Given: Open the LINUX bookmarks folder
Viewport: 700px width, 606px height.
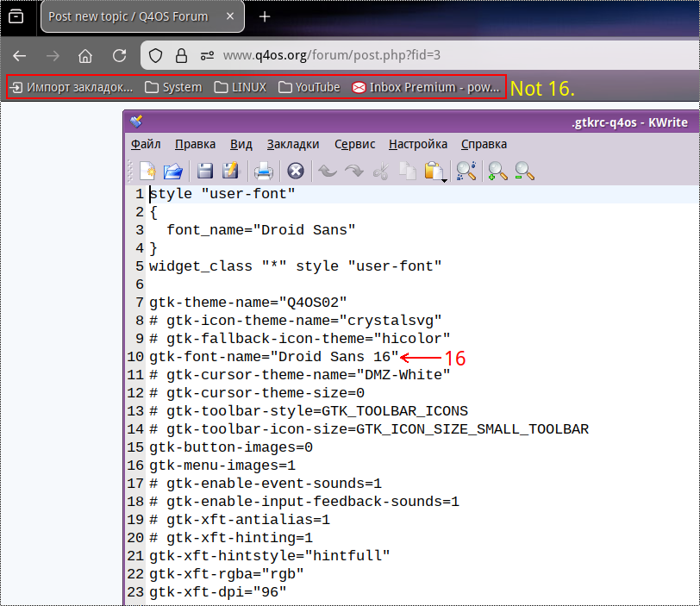Looking at the screenshot, I should (241, 87).
